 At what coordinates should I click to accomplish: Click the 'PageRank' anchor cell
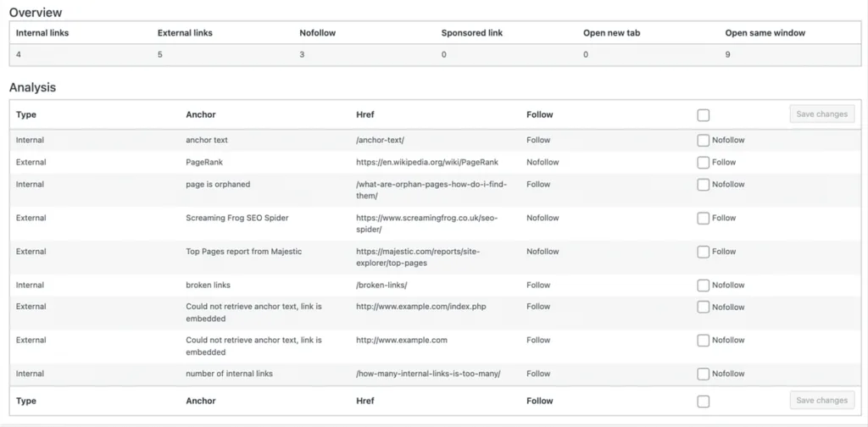[204, 162]
